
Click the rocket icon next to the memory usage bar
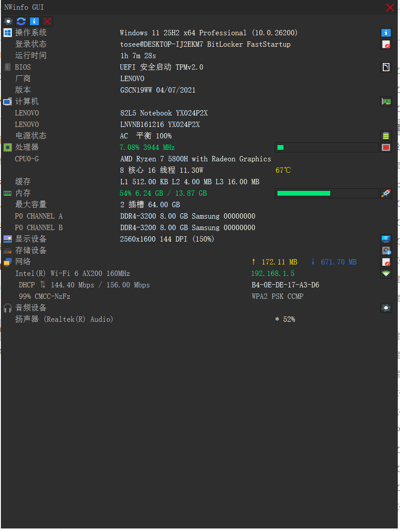[x=386, y=193]
